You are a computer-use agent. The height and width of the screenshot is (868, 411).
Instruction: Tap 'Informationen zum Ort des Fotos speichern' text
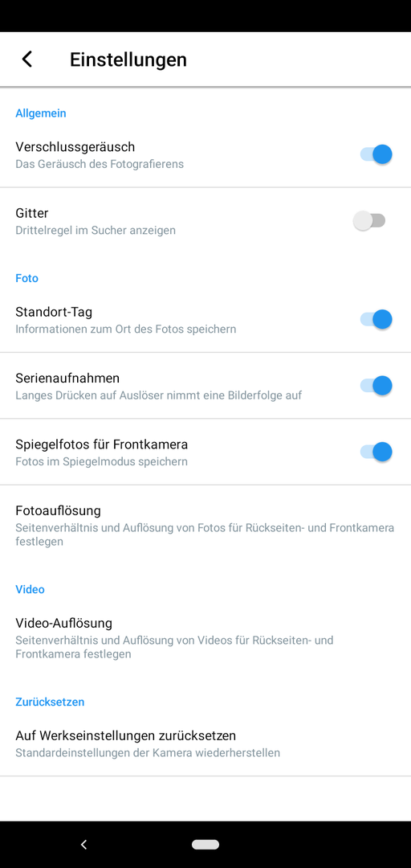(125, 330)
